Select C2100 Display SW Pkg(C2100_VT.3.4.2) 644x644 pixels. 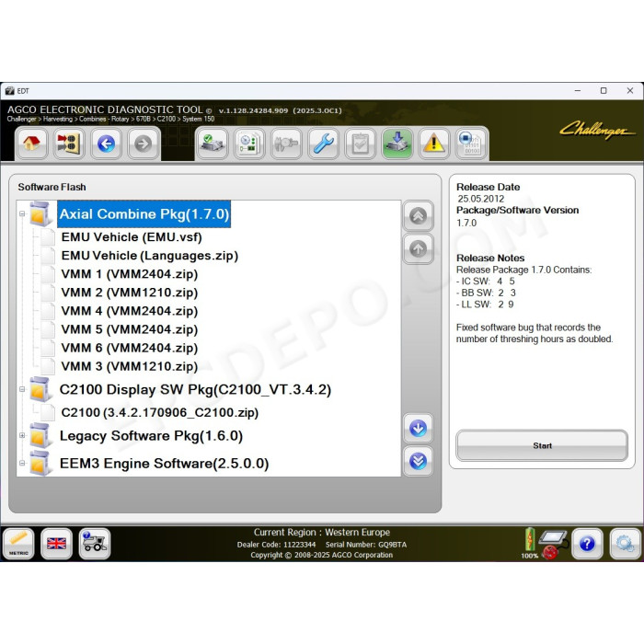(195, 389)
